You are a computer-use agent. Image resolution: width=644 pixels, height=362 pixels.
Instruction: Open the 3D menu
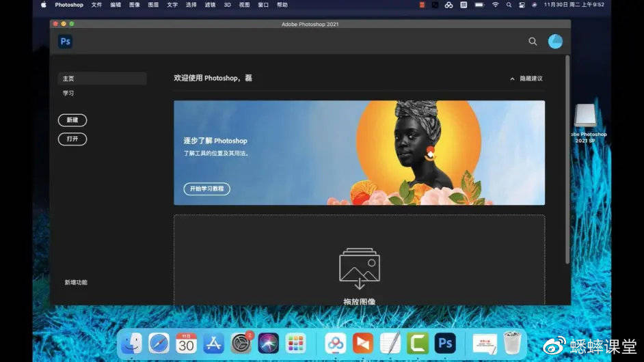click(228, 5)
